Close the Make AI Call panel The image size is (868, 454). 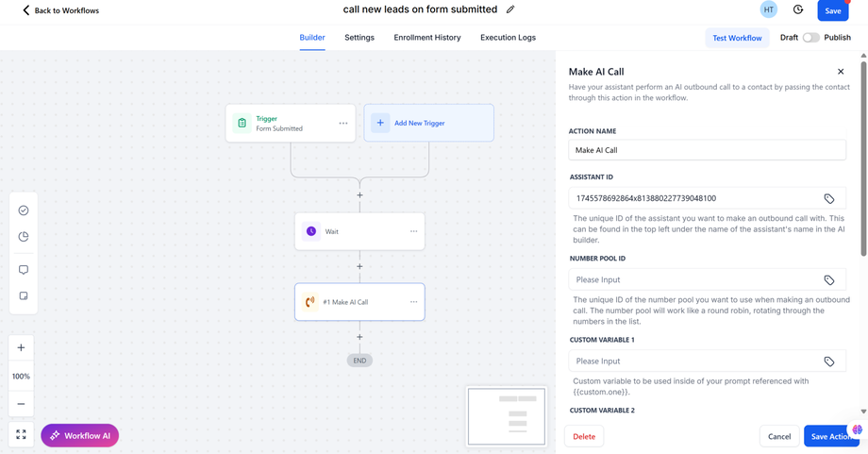[841, 72]
